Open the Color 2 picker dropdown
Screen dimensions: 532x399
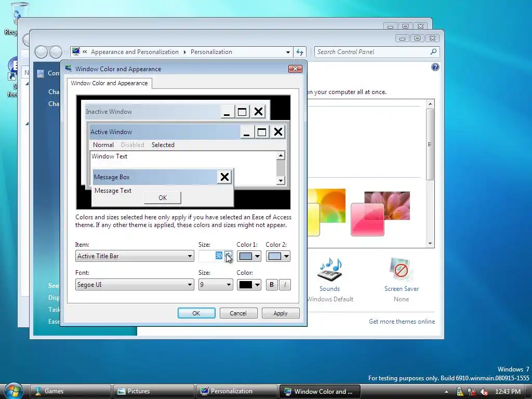point(278,256)
